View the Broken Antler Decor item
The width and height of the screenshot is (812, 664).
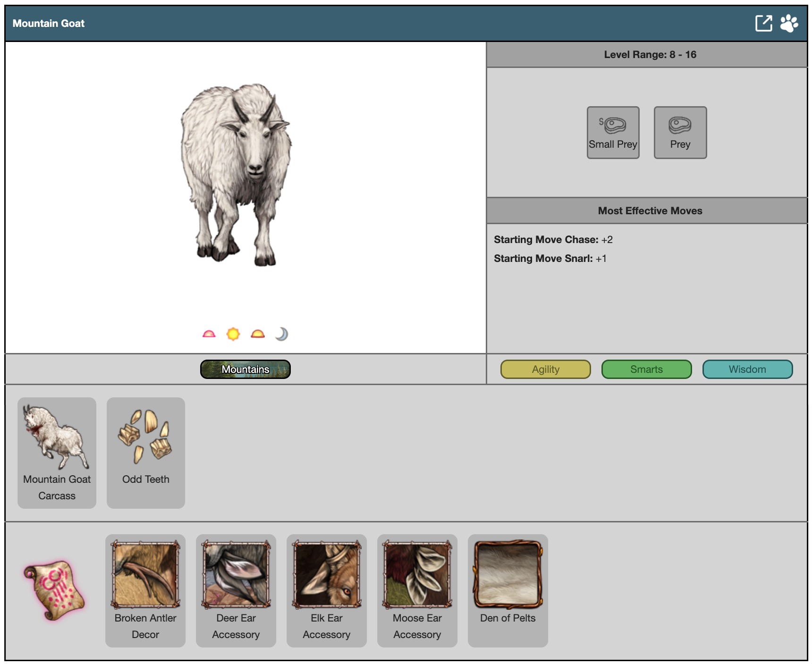(145, 590)
